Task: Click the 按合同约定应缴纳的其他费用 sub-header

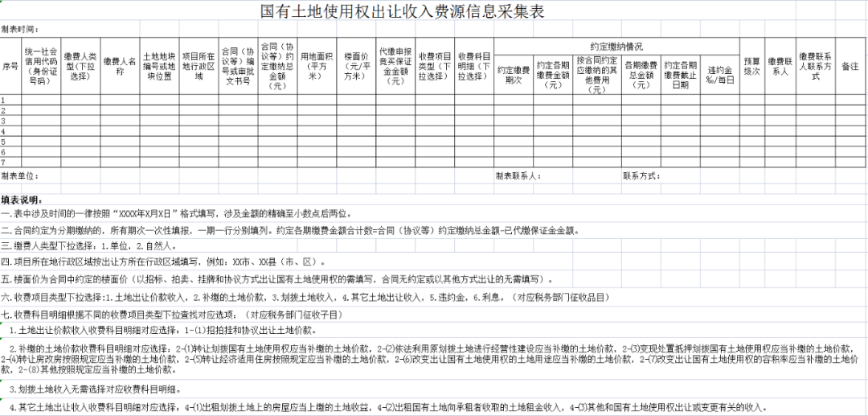Action: tap(596, 75)
